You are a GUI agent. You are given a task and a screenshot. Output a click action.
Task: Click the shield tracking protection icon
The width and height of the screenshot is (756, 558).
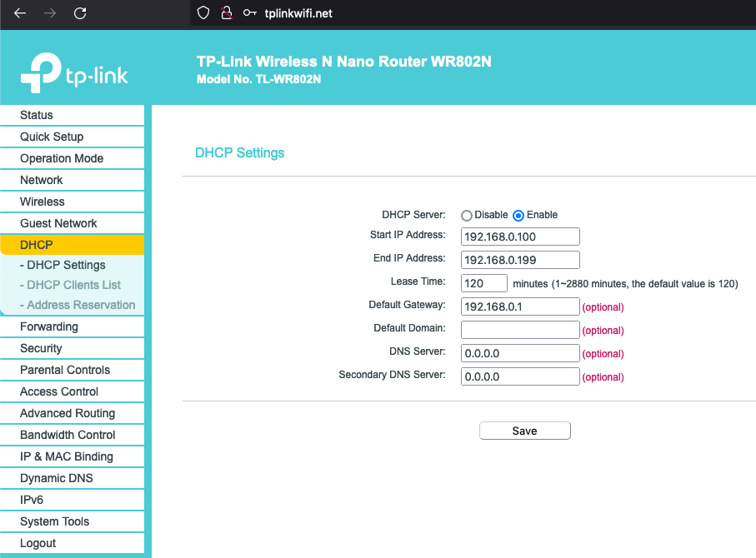tap(203, 13)
